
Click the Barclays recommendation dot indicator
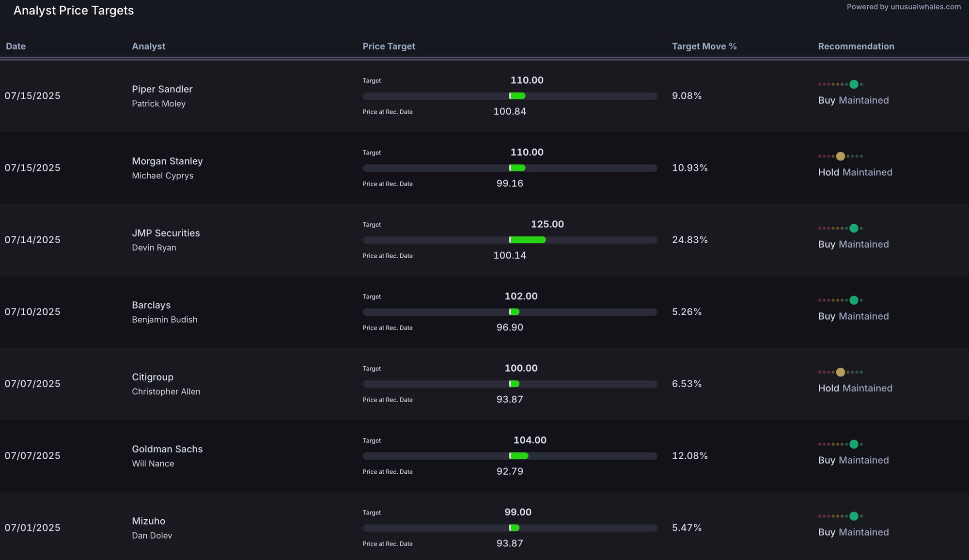(x=841, y=300)
